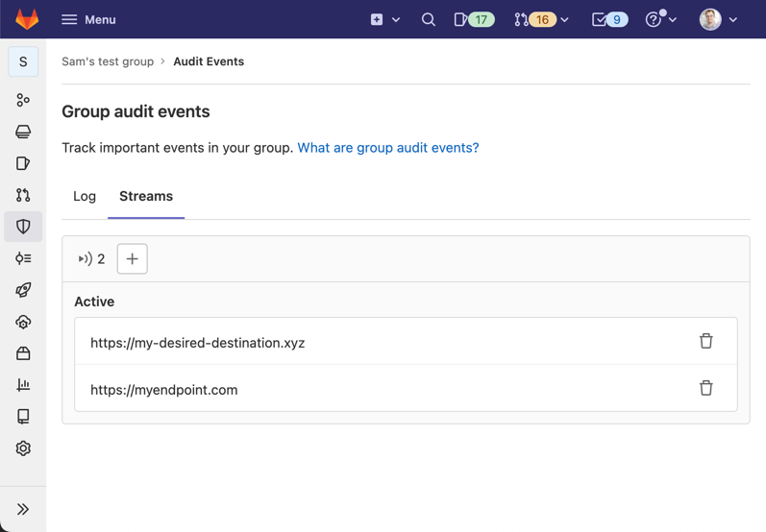This screenshot has width=766, height=532.
Task: Click the search magnifier icon
Action: 429,19
